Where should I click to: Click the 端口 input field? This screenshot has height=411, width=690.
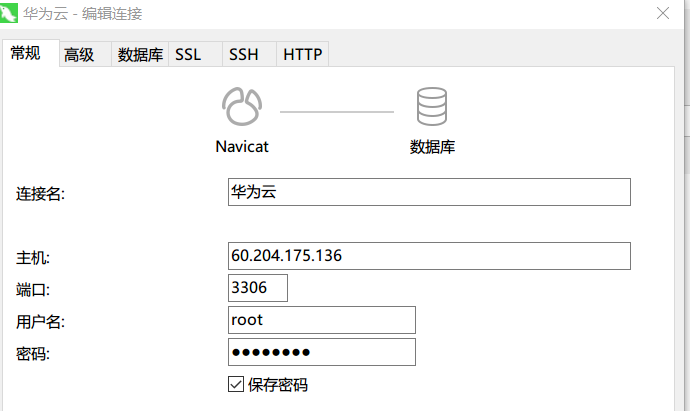click(x=258, y=288)
